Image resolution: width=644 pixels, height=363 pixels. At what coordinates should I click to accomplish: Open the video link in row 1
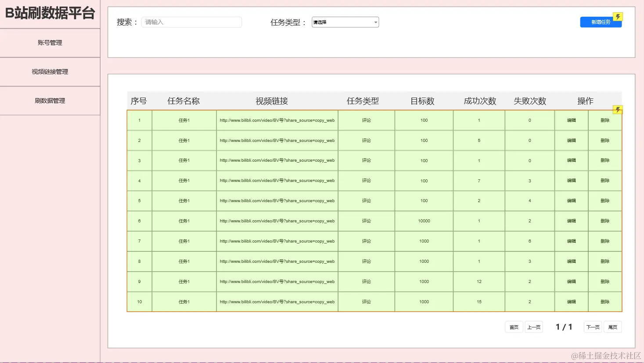277,120
